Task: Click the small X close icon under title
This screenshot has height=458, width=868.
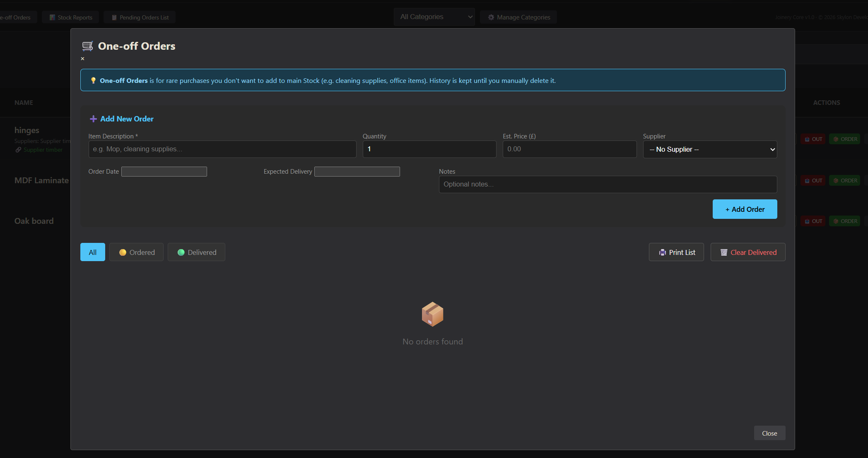Action: click(82, 59)
